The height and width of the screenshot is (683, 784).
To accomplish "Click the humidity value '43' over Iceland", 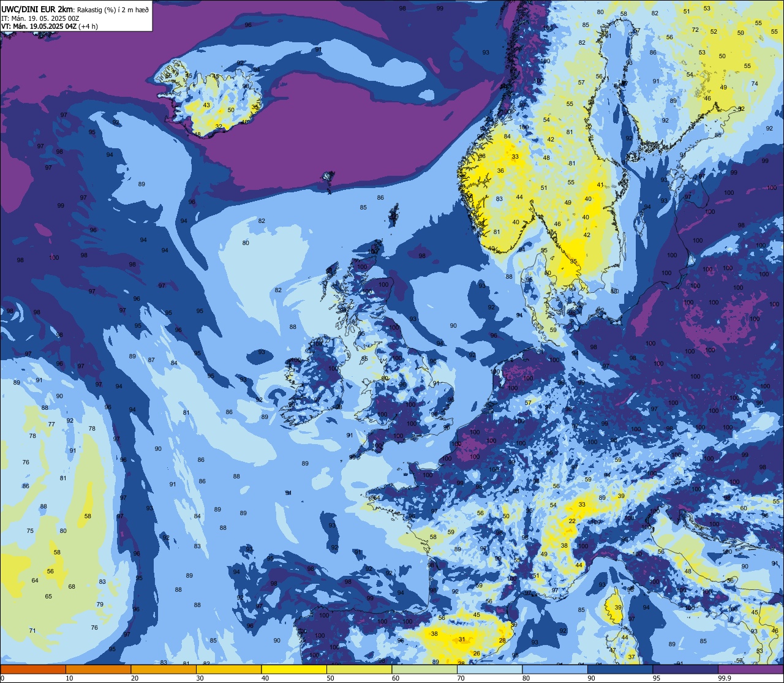I will (x=206, y=105).
